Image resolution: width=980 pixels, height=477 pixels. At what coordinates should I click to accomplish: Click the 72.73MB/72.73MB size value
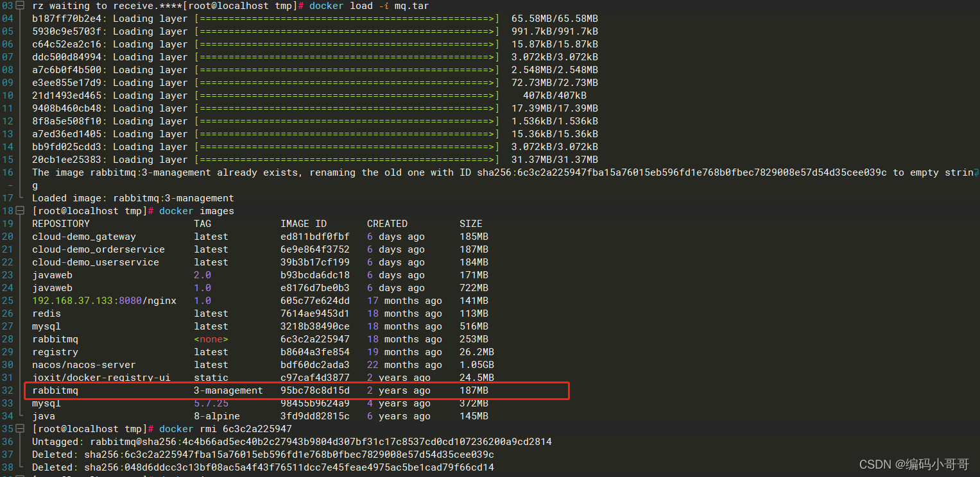coord(554,83)
